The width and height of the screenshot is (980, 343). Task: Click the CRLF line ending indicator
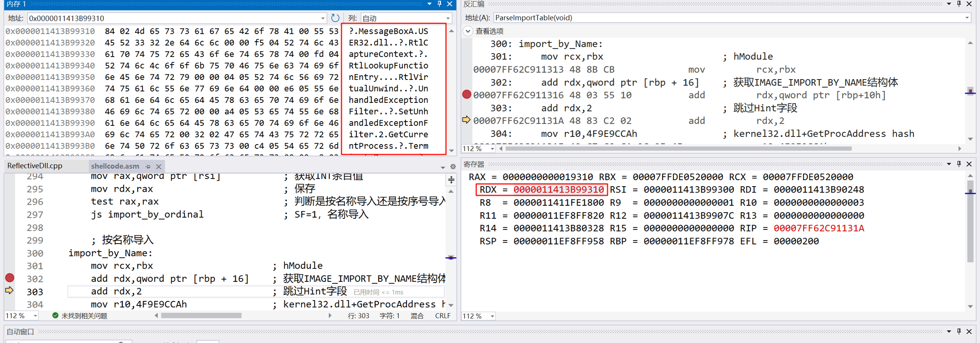click(x=443, y=316)
